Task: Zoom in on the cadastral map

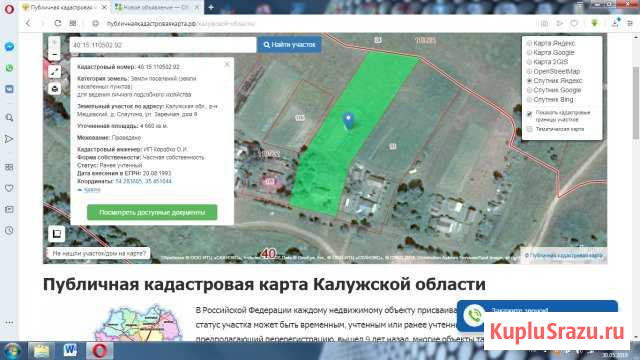Action: (x=54, y=42)
